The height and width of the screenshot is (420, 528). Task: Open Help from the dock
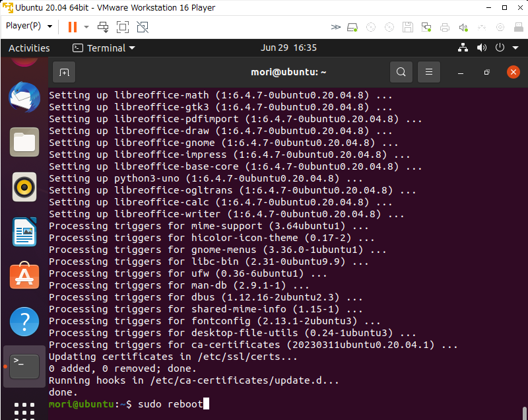24,322
